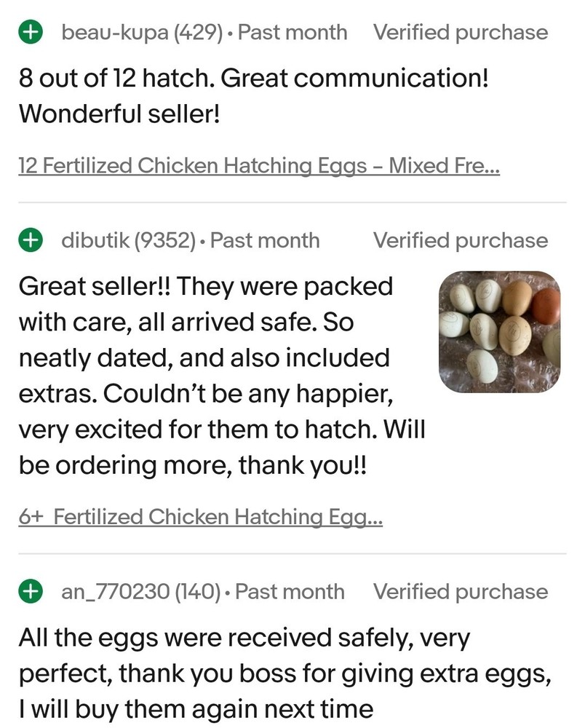Image resolution: width=585 pixels, height=728 pixels.
Task: Click Past month next to dibutik
Action: (x=265, y=240)
